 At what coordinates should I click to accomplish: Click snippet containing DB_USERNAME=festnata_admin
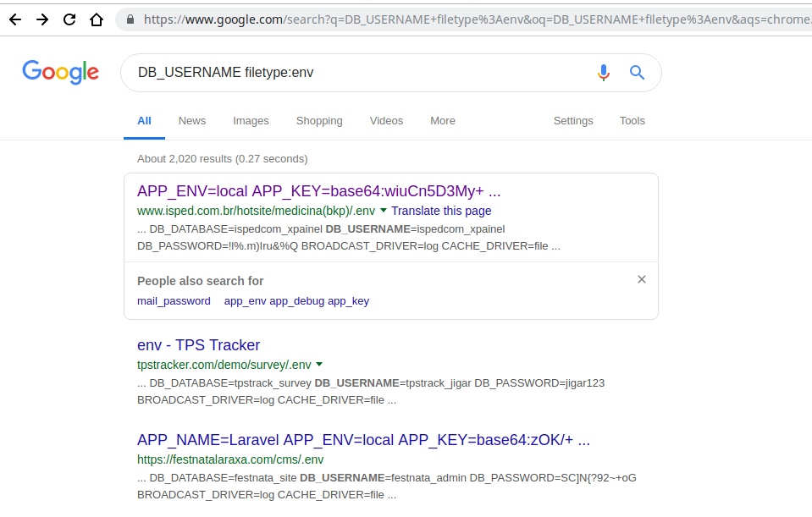click(x=387, y=486)
